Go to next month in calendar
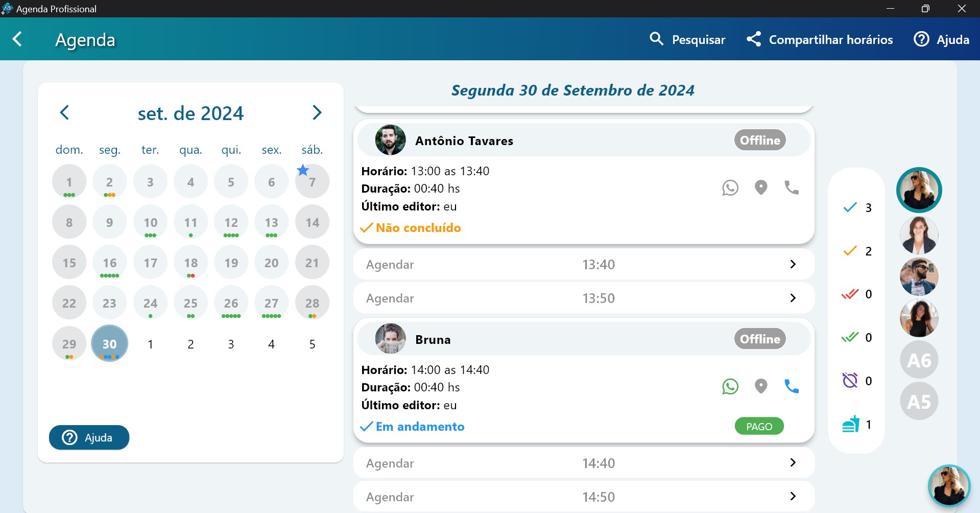Viewport: 980px width, 513px height. click(317, 112)
